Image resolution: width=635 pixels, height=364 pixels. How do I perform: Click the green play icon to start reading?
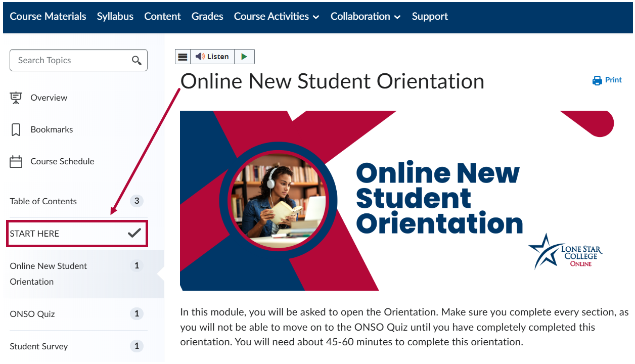pos(245,56)
